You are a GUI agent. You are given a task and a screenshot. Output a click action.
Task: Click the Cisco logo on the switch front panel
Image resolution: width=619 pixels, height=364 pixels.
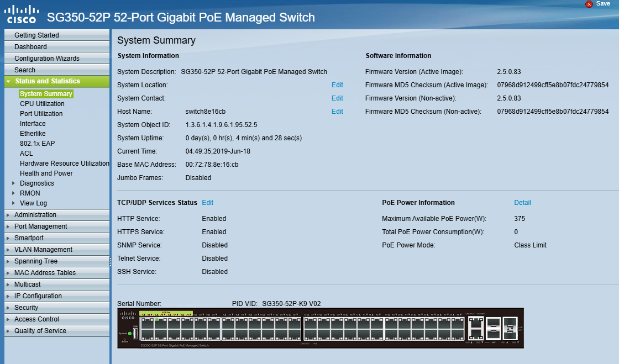tap(128, 315)
